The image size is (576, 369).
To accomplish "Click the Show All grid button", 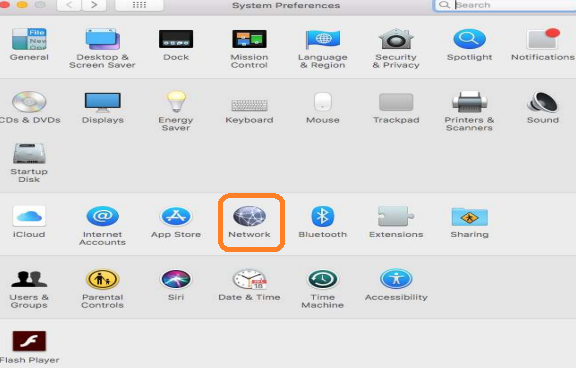I will (139, 5).
